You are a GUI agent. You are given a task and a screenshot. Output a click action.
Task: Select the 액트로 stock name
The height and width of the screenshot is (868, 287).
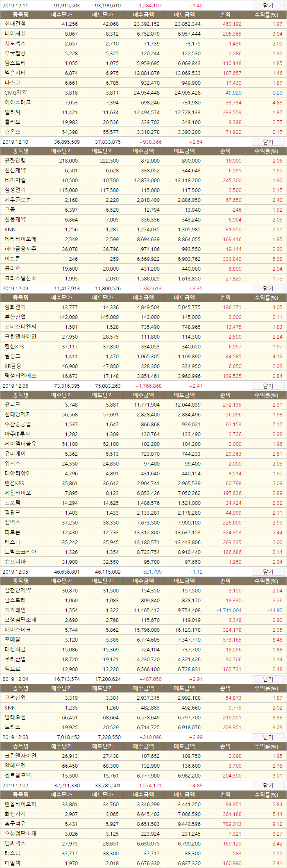coord(12,669)
